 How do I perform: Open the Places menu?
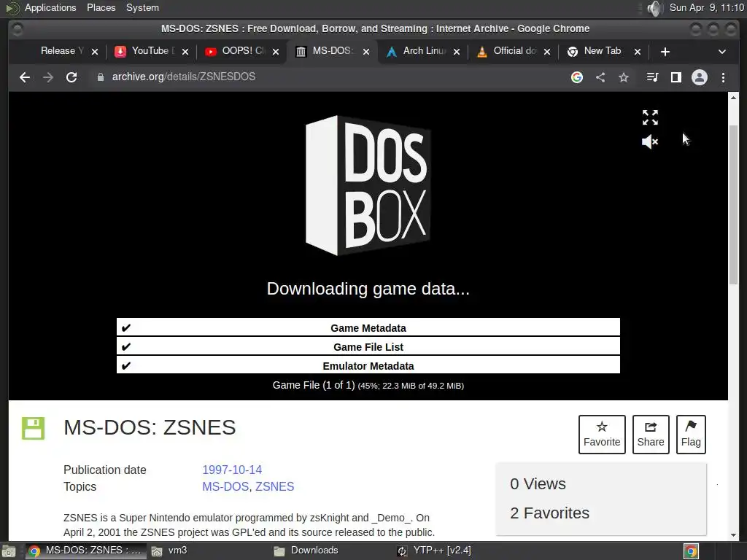tap(101, 7)
